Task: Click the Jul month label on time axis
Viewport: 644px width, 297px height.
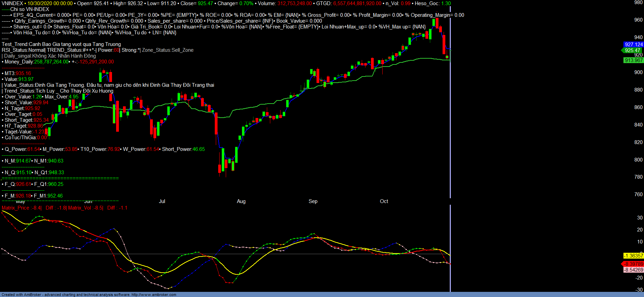Action: click(162, 201)
